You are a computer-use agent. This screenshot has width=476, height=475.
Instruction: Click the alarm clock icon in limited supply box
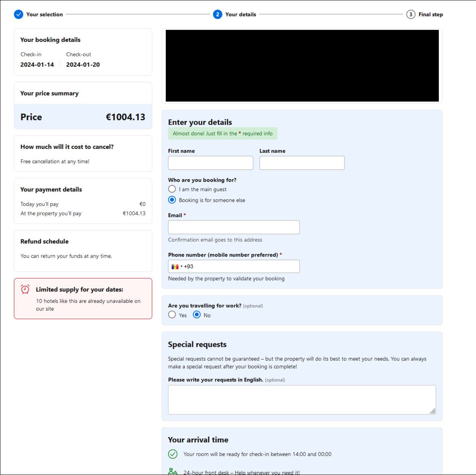pos(25,289)
